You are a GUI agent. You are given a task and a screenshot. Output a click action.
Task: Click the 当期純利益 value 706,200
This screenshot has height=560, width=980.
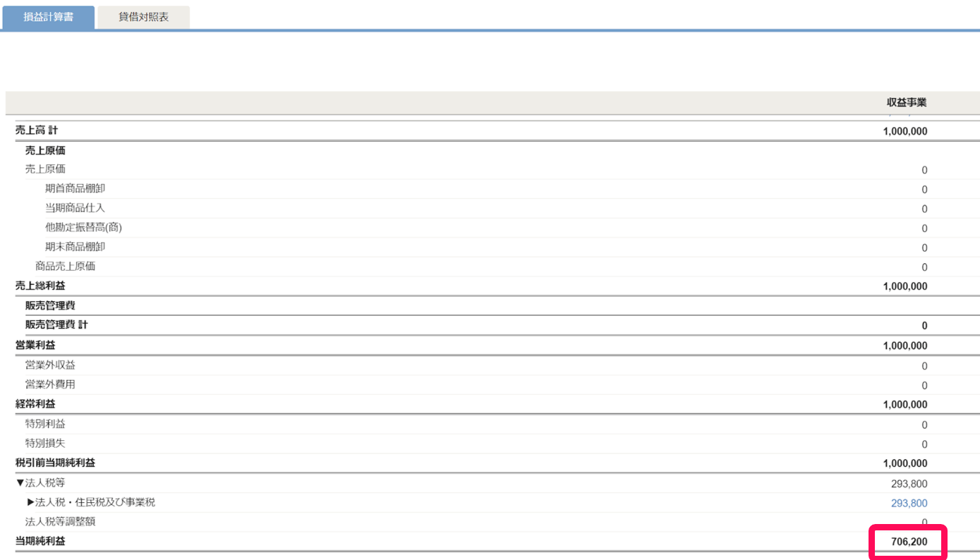tap(909, 542)
